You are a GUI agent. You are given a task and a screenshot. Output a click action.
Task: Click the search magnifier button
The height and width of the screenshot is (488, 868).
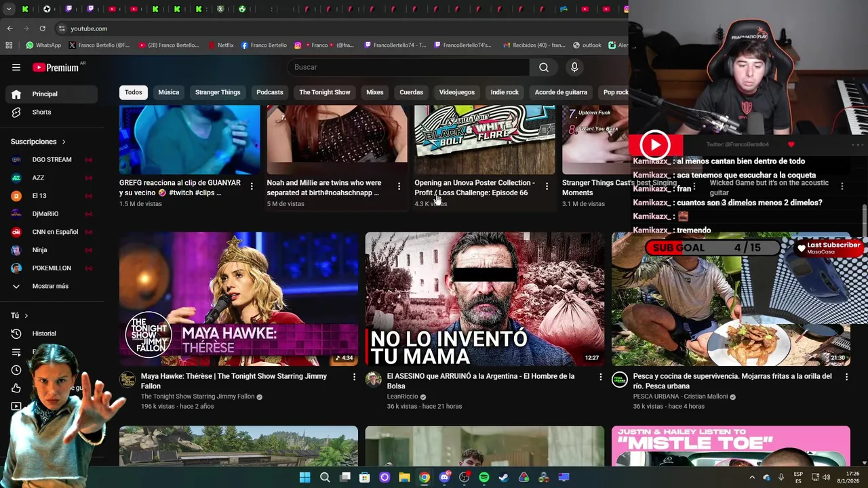click(544, 67)
